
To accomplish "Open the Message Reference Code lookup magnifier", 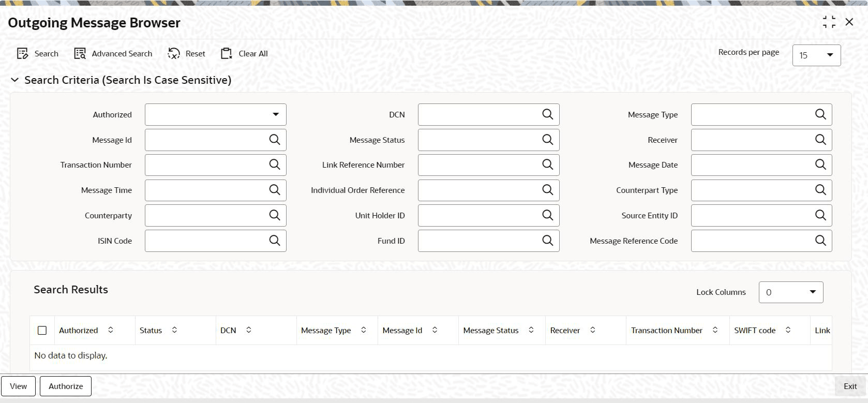I will pyautogui.click(x=820, y=241).
